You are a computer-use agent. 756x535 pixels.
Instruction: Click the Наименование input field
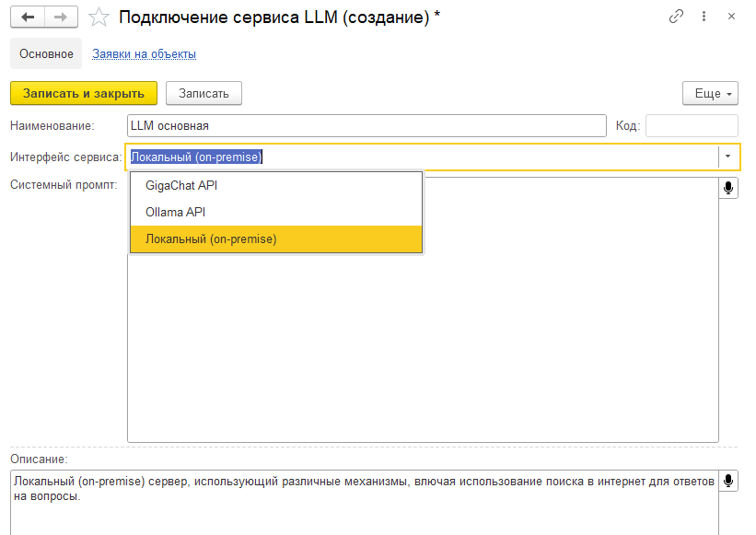(368, 125)
